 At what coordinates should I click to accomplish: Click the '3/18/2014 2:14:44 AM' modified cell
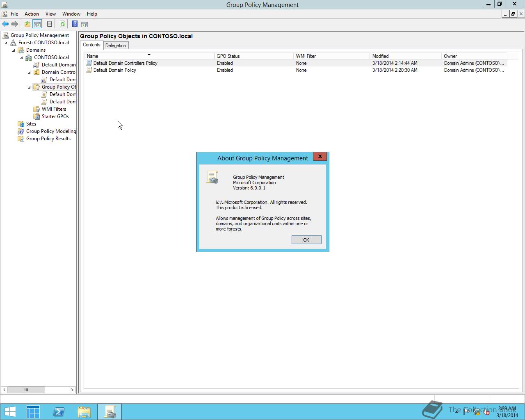click(395, 63)
